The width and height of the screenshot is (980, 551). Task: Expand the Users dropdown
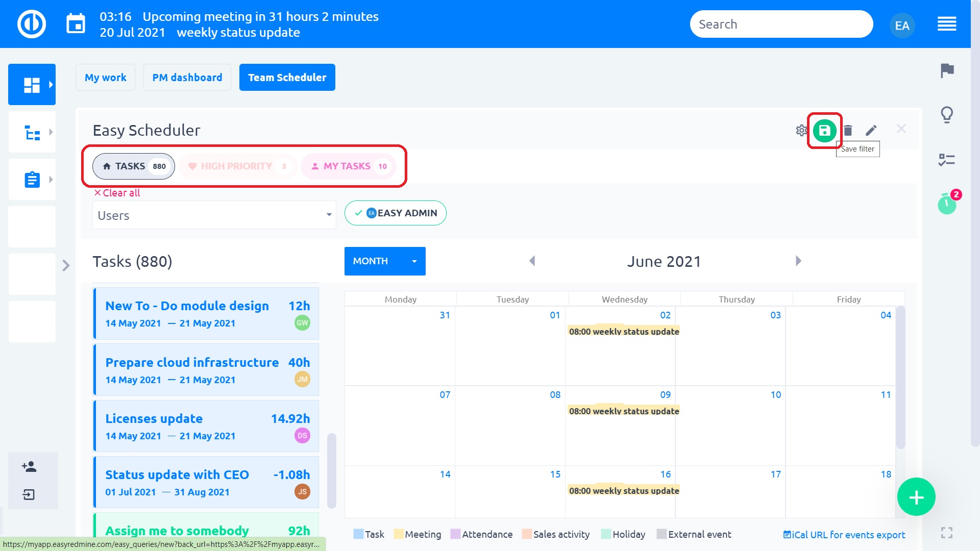click(x=214, y=215)
